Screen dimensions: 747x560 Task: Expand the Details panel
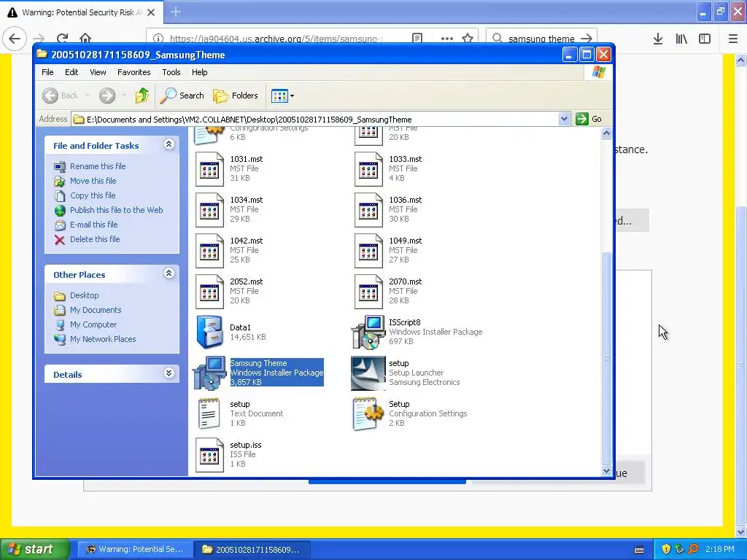pos(169,373)
